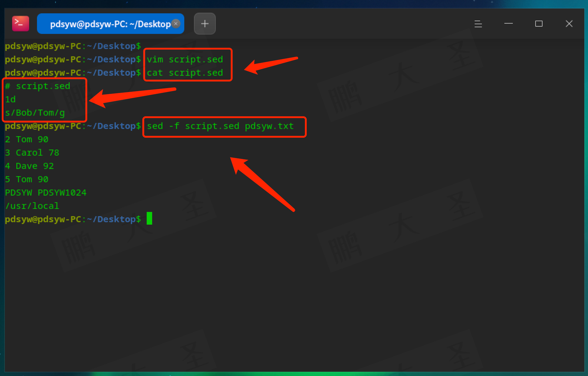
Task: Click the 'PDSYW PDSYW1024' output line
Action: [x=46, y=193]
